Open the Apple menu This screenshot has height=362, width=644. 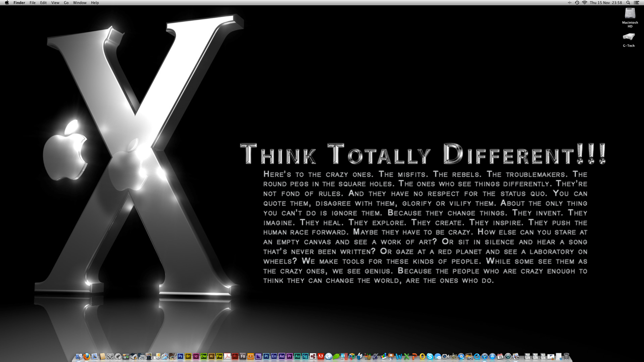[x=7, y=3]
